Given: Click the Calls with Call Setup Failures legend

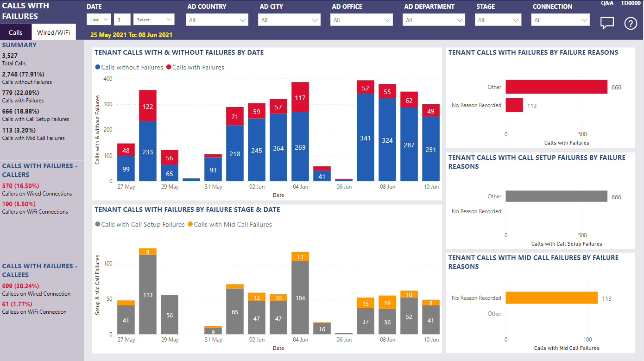Looking at the screenshot, I should pyautogui.click(x=139, y=224).
